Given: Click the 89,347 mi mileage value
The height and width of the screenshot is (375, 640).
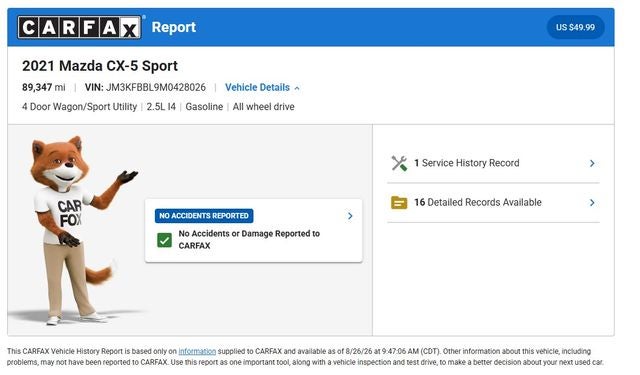Looking at the screenshot, I should point(43,87).
